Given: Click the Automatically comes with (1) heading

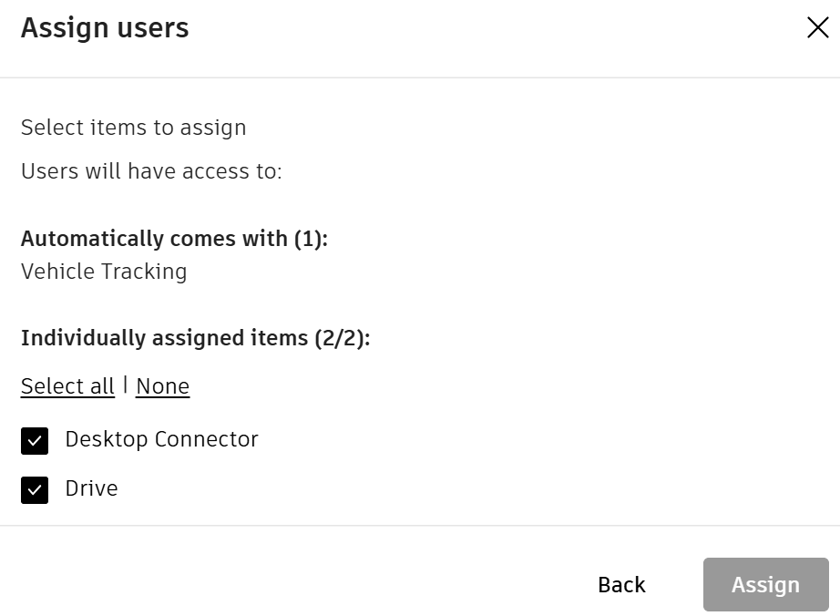Looking at the screenshot, I should tap(174, 239).
